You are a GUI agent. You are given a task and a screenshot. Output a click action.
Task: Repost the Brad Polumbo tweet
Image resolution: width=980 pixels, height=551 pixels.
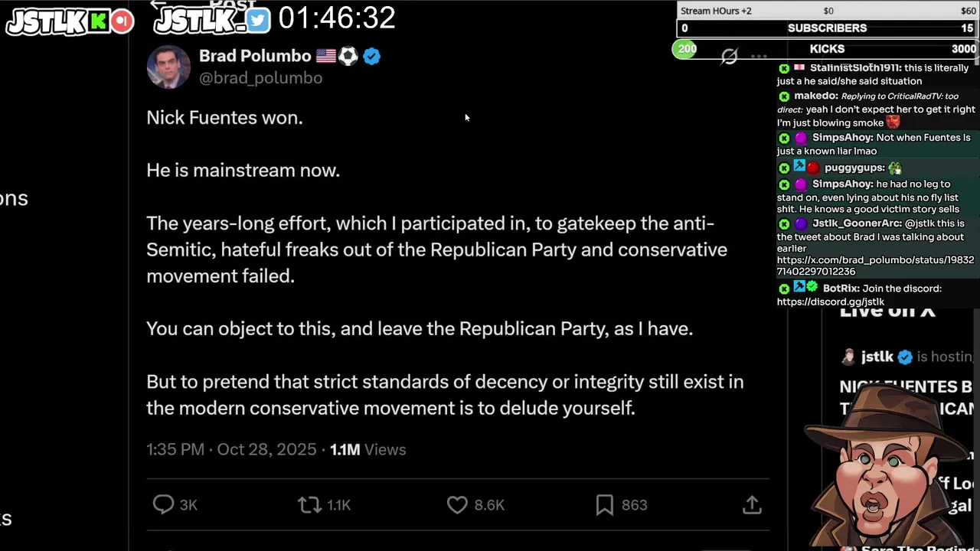[309, 504]
